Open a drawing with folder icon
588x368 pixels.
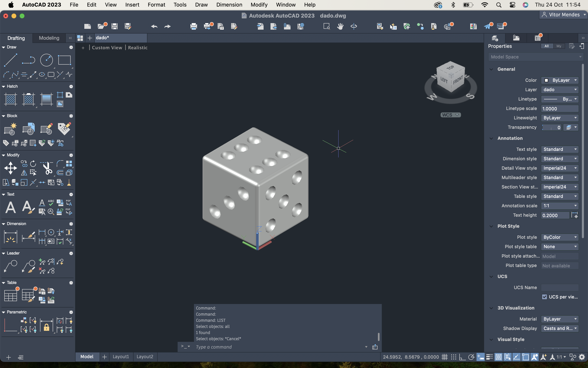pos(101,26)
